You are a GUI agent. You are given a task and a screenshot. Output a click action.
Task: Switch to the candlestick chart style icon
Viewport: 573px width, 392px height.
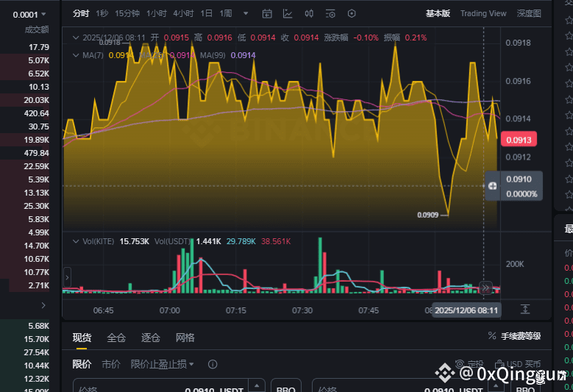click(x=309, y=14)
